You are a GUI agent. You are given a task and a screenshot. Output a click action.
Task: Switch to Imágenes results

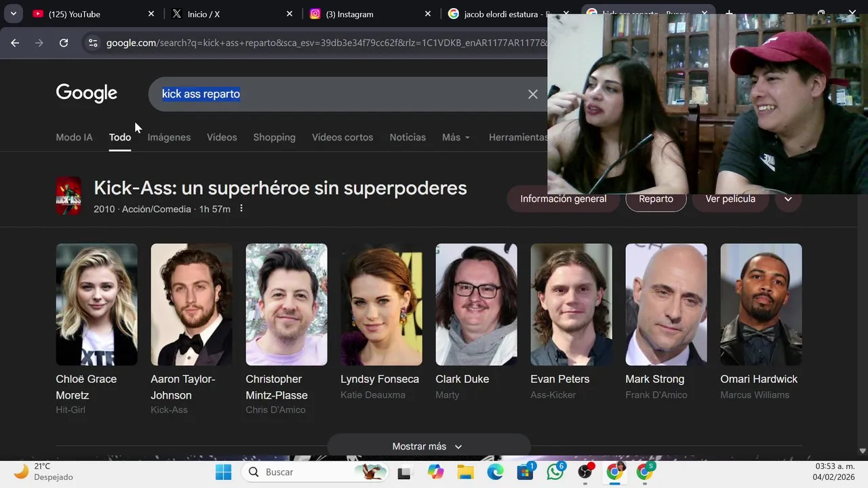(169, 137)
